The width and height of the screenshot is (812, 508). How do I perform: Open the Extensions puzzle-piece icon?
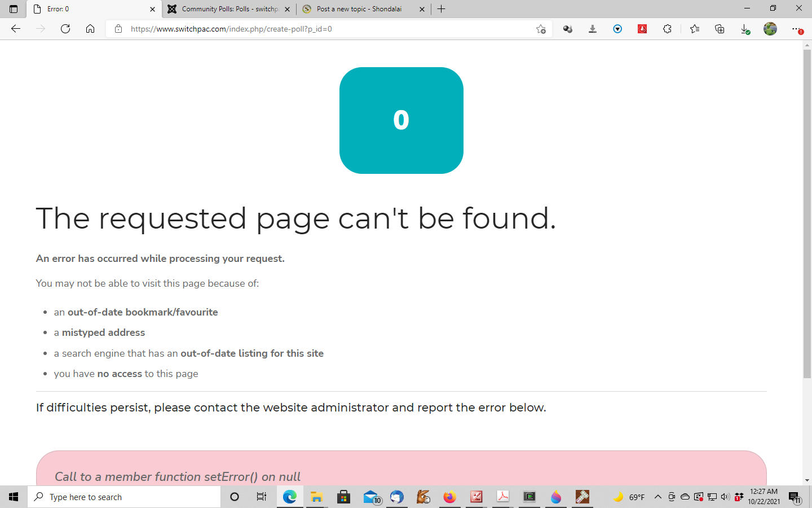pos(667,29)
